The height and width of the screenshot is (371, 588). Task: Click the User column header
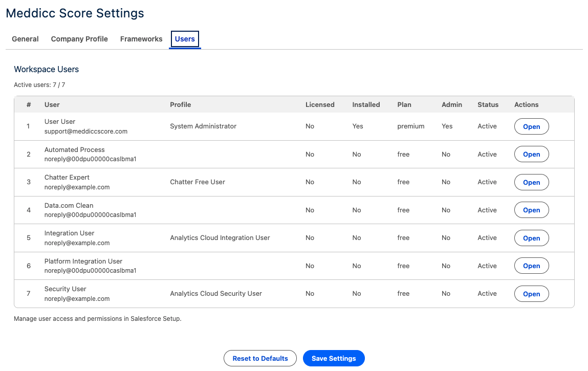click(x=52, y=105)
